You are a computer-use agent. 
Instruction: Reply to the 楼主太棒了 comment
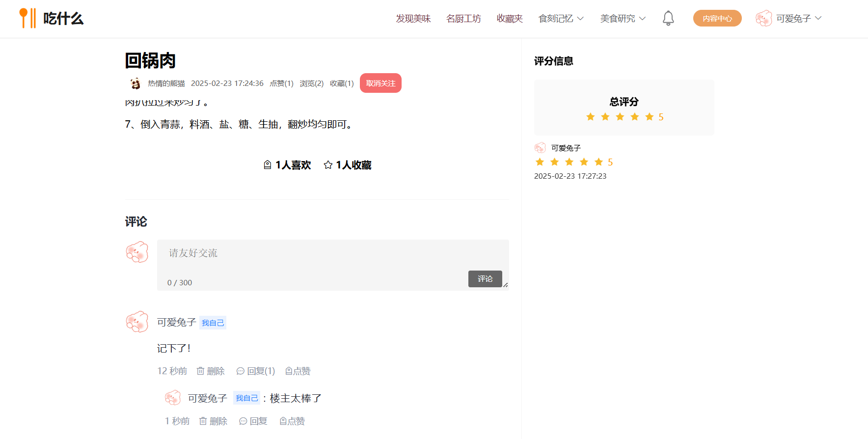click(253, 421)
